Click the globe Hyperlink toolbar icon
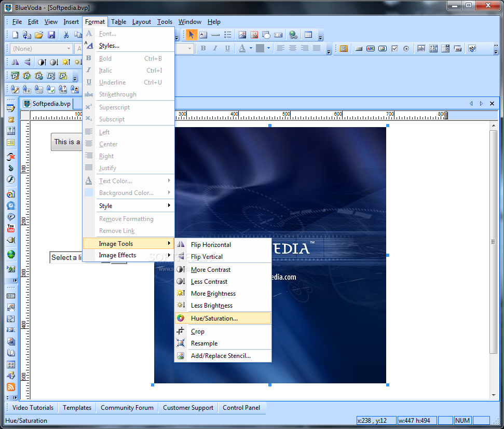This screenshot has height=429, width=504. [293, 35]
